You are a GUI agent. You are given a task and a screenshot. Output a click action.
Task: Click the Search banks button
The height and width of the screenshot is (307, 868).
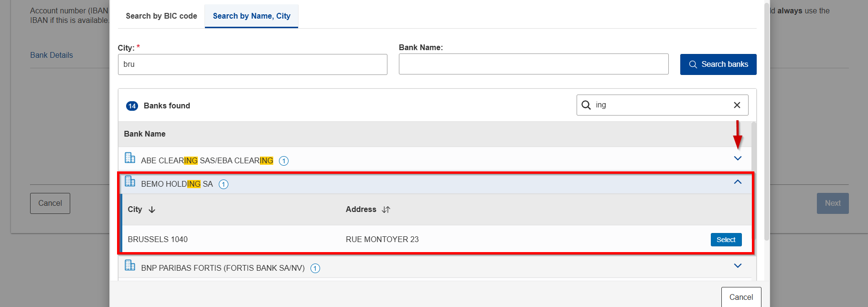tap(718, 64)
